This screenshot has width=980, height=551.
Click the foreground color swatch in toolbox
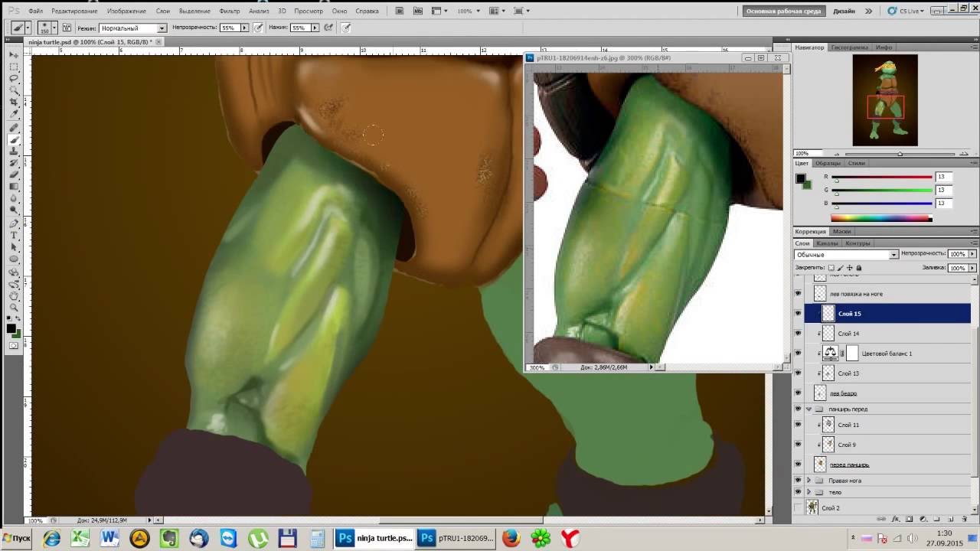coord(11,328)
